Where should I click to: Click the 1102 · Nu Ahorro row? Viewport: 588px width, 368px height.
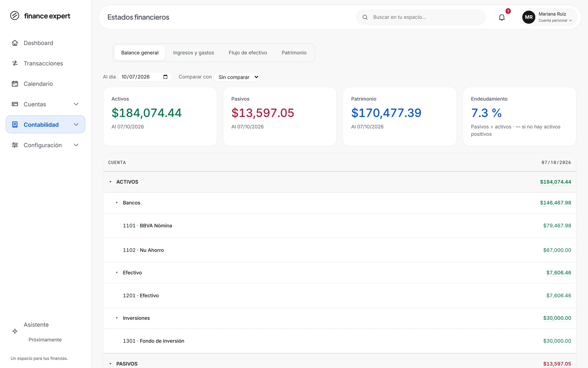(x=340, y=250)
